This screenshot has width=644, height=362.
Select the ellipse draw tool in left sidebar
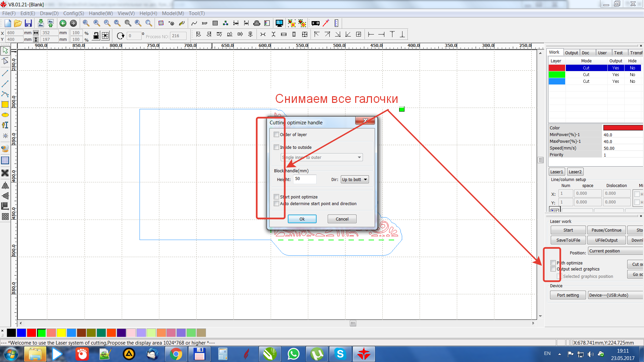click(x=5, y=115)
